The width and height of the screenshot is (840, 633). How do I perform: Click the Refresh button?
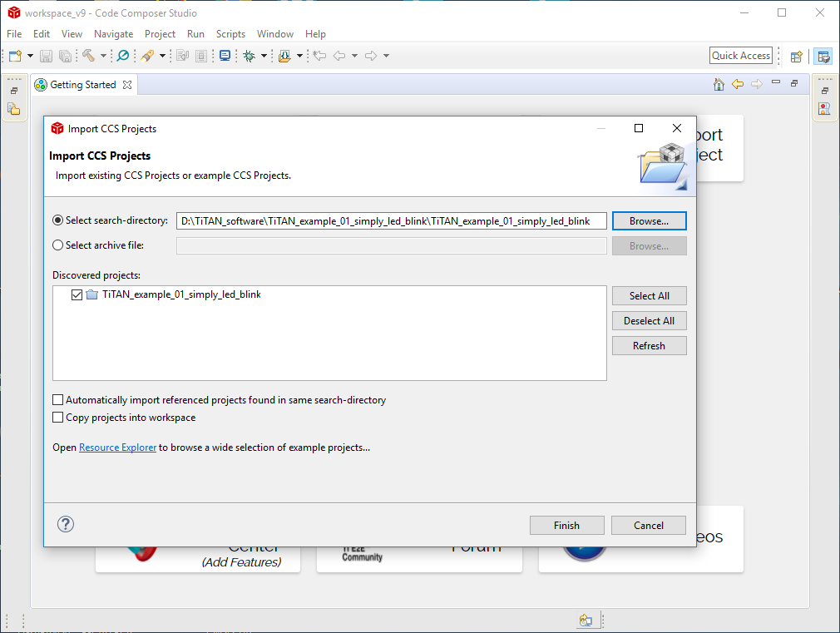click(649, 346)
